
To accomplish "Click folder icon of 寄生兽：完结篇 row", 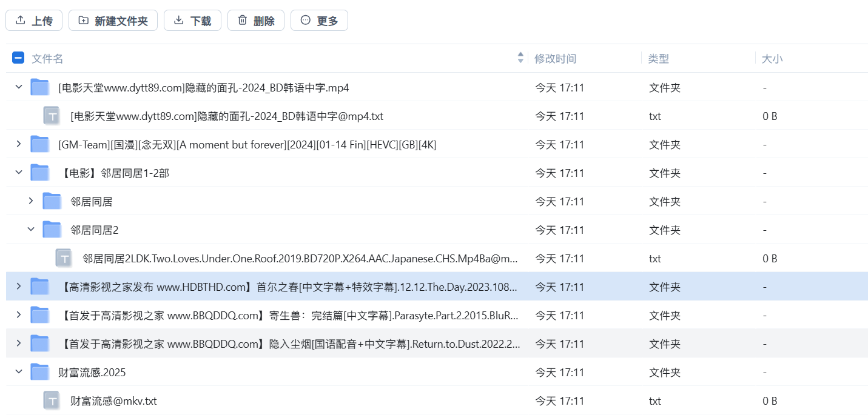I will (40, 315).
